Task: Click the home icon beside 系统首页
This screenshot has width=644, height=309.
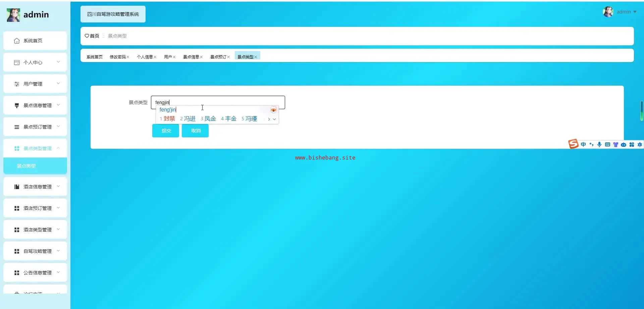Action: tap(17, 41)
